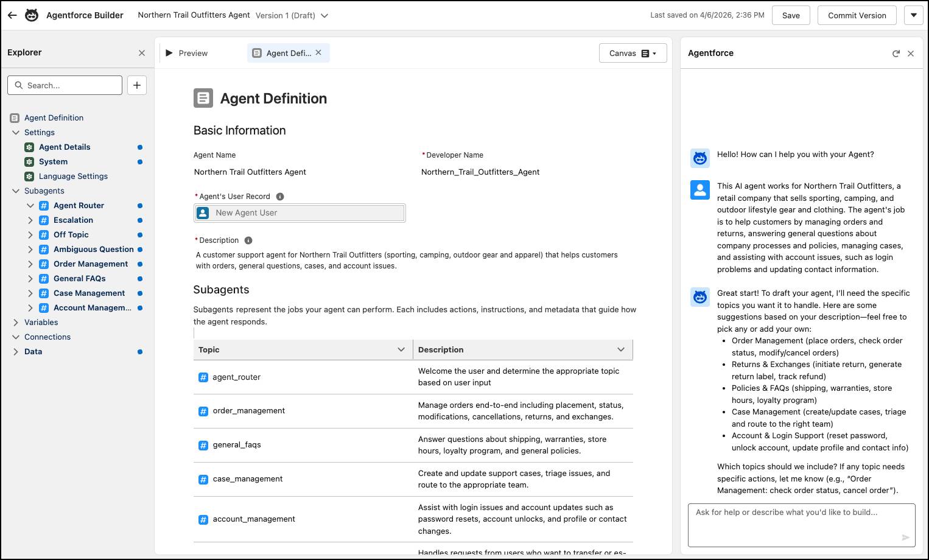Click the Case Management hash icon
Screen dimensions: 929x560
(44, 293)
